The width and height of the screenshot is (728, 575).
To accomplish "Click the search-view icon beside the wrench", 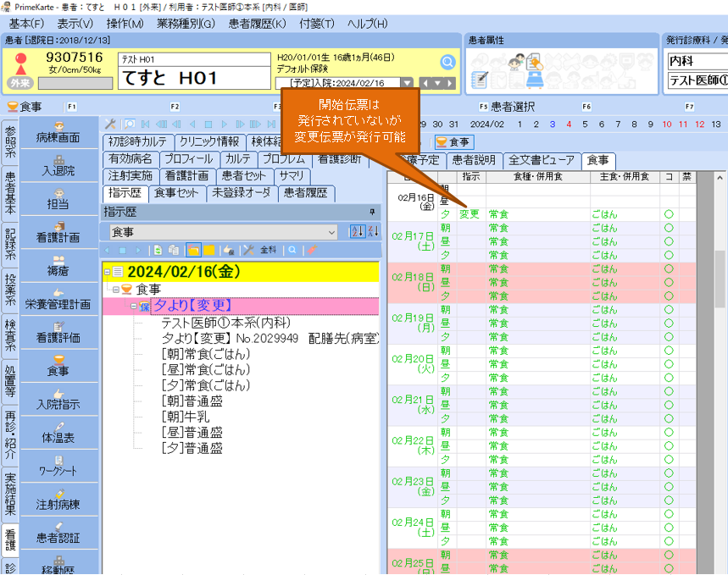I will point(130,124).
